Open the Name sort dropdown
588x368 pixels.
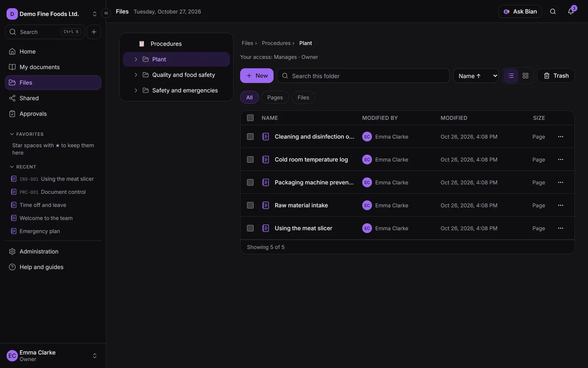tap(476, 76)
